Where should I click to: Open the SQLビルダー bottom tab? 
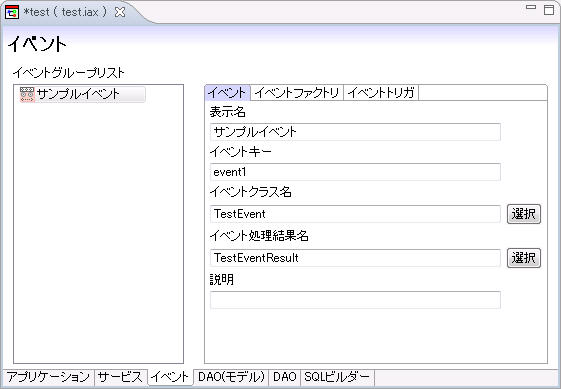pyautogui.click(x=337, y=377)
